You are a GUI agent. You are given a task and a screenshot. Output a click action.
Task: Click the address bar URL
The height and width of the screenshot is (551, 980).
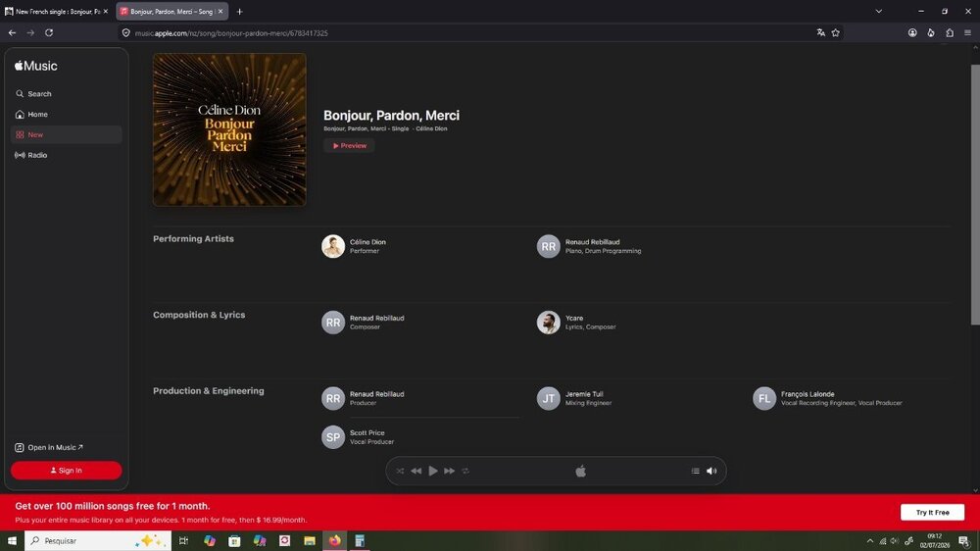(x=231, y=33)
